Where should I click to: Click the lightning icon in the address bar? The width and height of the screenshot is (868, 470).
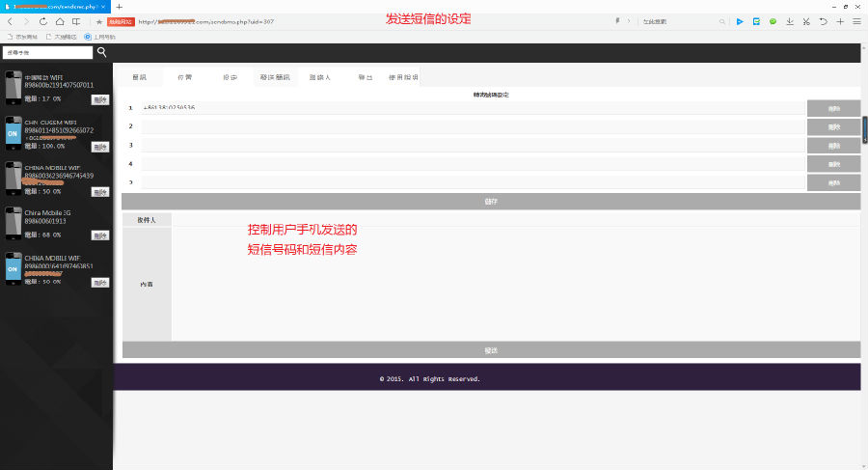[617, 21]
